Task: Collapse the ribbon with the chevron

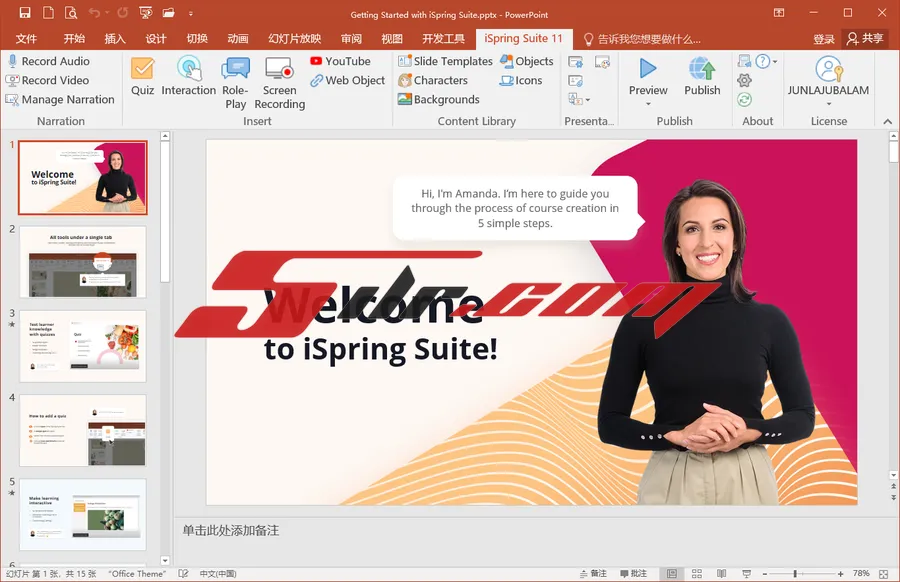Action: coord(887,121)
